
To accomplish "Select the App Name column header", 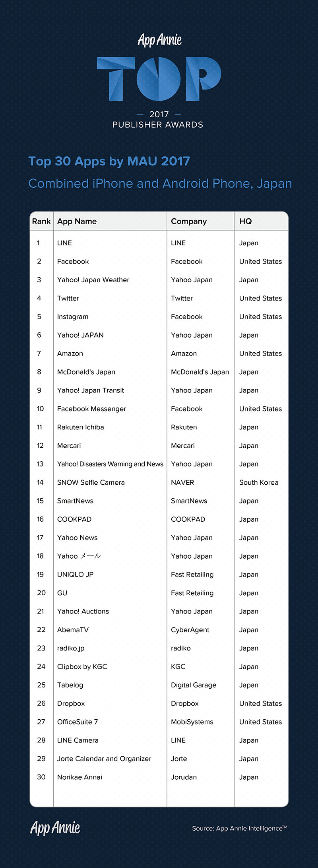I will 77,221.
